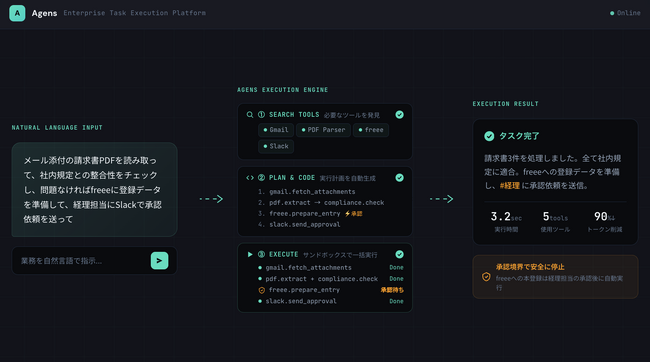Click 'Enterprise Task Execution Platform' tagline

click(134, 13)
